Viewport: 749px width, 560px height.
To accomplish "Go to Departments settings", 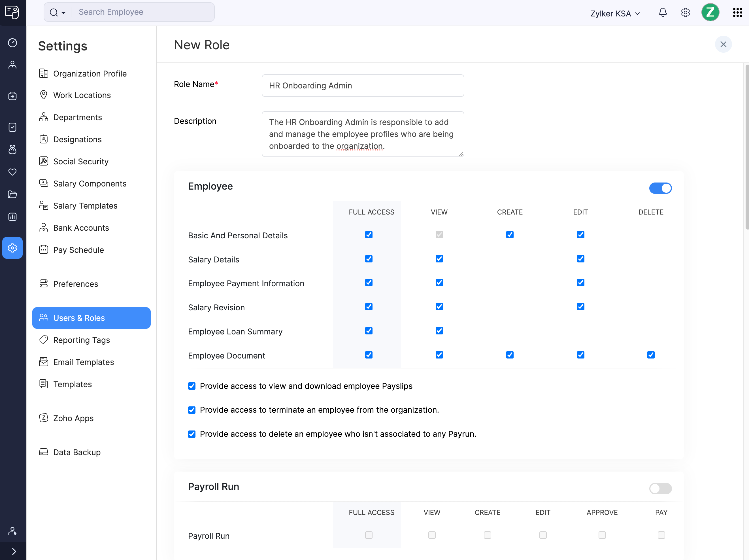I will 78,117.
